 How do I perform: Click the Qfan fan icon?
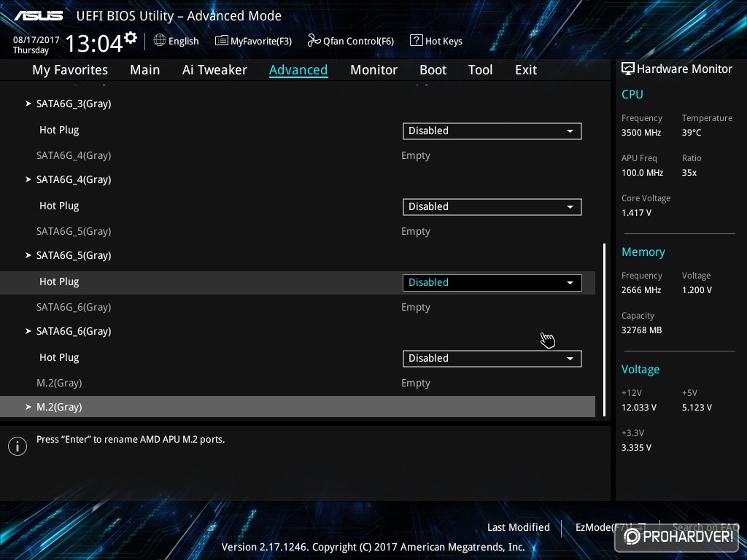[x=314, y=41]
